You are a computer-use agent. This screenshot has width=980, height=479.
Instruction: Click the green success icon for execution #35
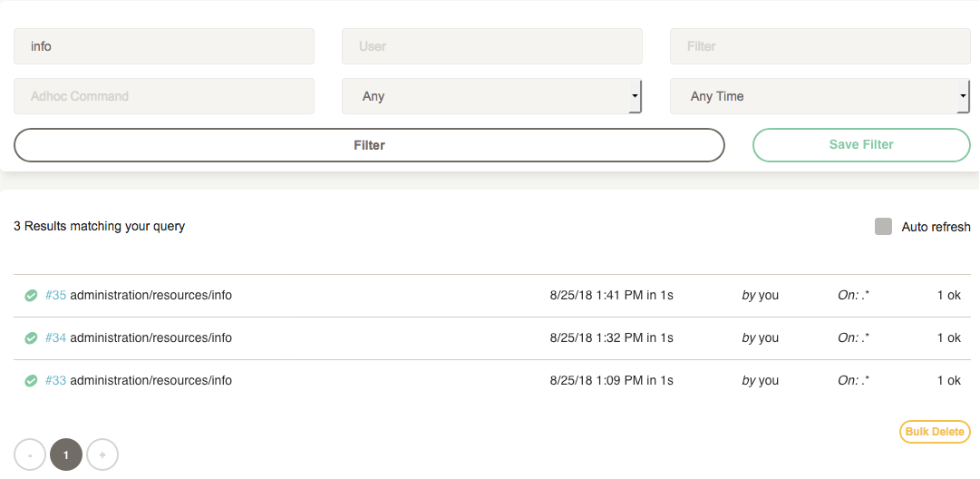31,295
